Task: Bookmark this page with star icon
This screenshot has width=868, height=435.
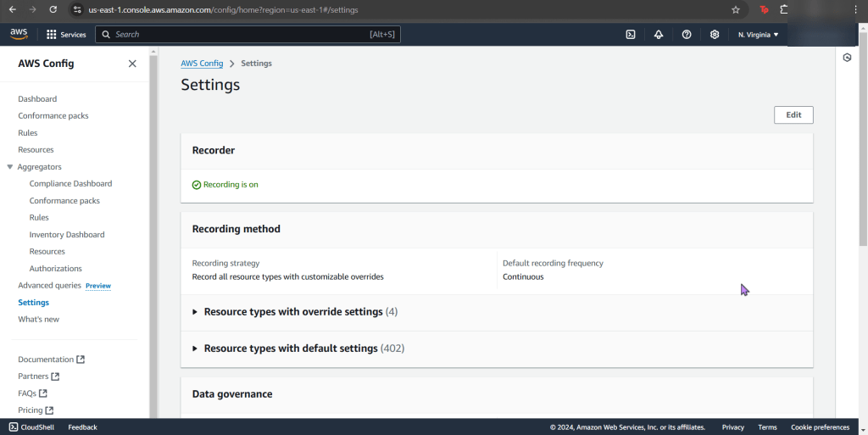Action: click(x=736, y=9)
